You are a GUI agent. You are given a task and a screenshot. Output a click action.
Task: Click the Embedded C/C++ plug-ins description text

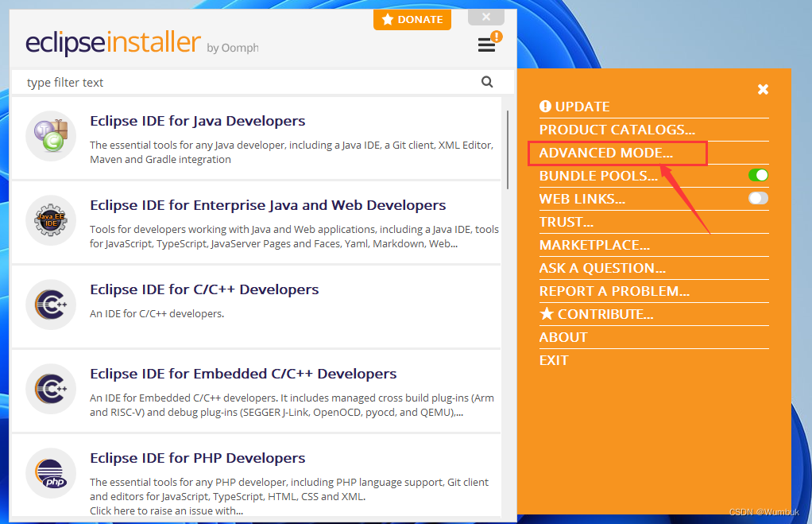[x=292, y=405]
